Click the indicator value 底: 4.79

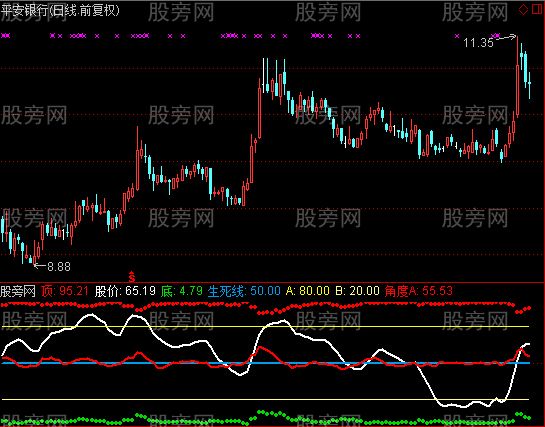click(182, 291)
